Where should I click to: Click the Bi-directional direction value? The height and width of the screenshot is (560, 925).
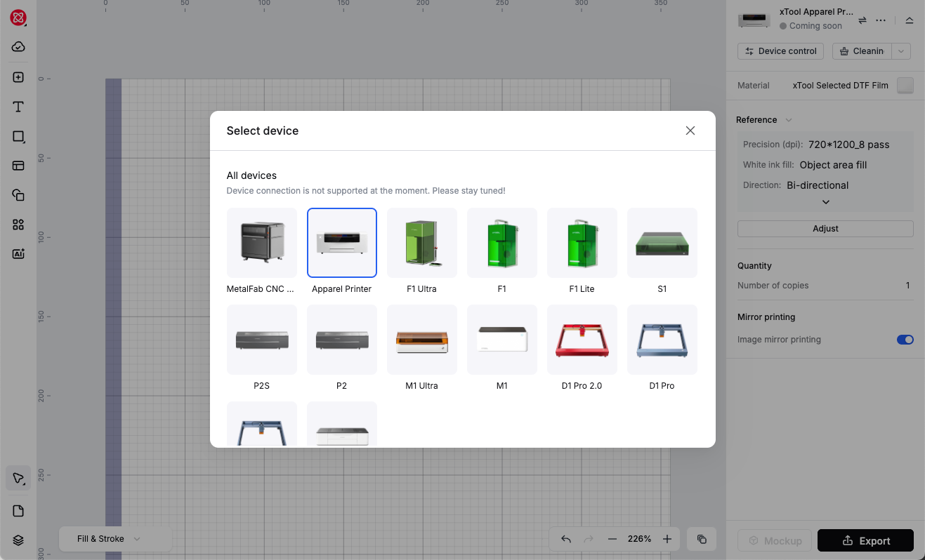click(x=818, y=185)
